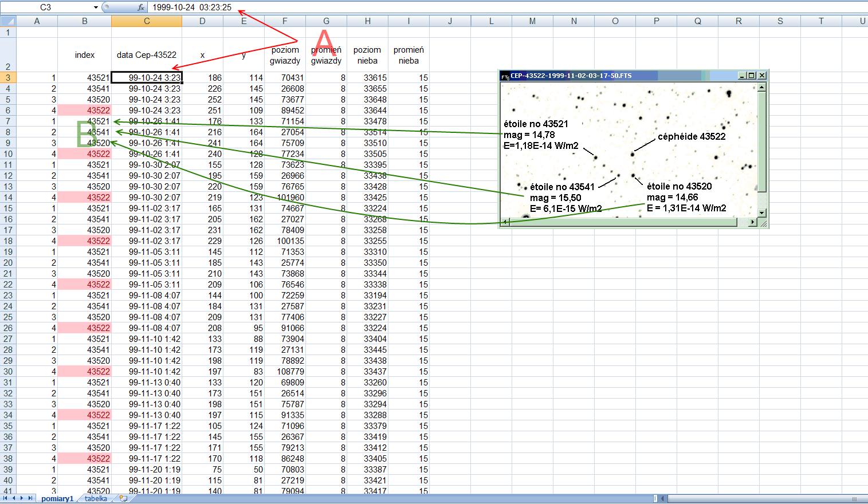This screenshot has width=868, height=504.
Task: Minimize the CEP-43522 image window
Action: click(x=743, y=76)
